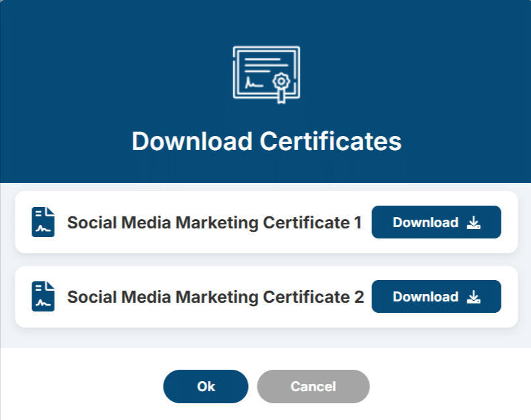The width and height of the screenshot is (531, 420).
Task: Click the word Download in the second button
Action: [425, 297]
